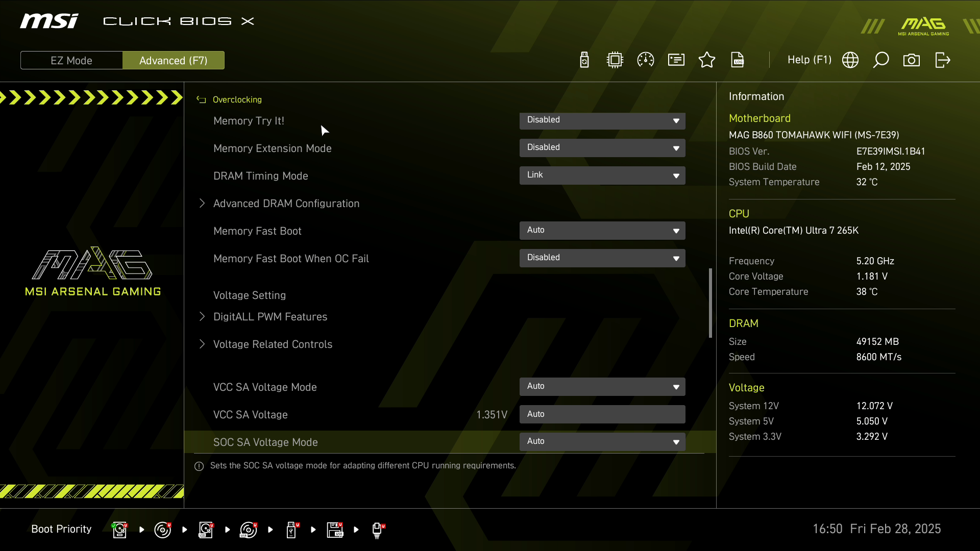Click the Search magnifier icon
Viewport: 980px width, 551px height.
coord(881,60)
